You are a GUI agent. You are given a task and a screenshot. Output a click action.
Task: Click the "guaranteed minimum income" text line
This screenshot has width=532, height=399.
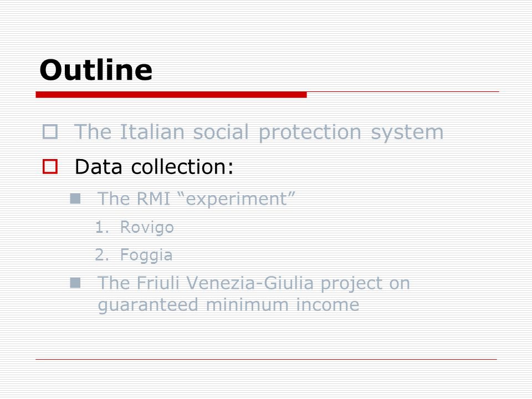[x=228, y=305]
